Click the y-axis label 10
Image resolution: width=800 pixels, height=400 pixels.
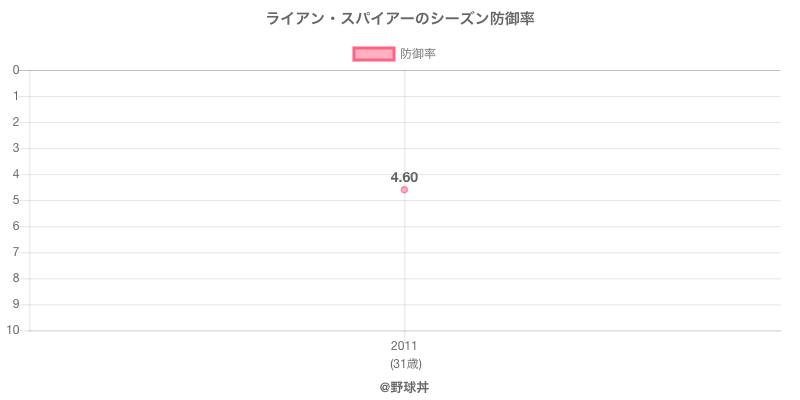(x=13, y=331)
